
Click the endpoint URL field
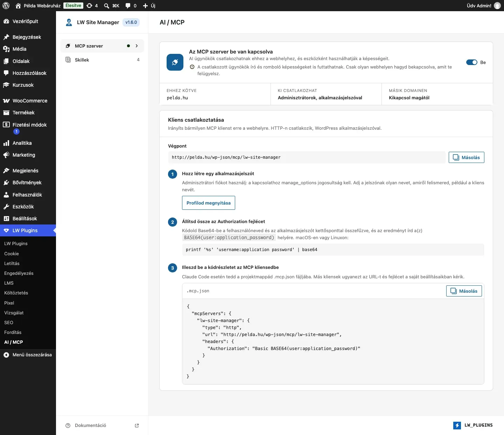tap(307, 157)
